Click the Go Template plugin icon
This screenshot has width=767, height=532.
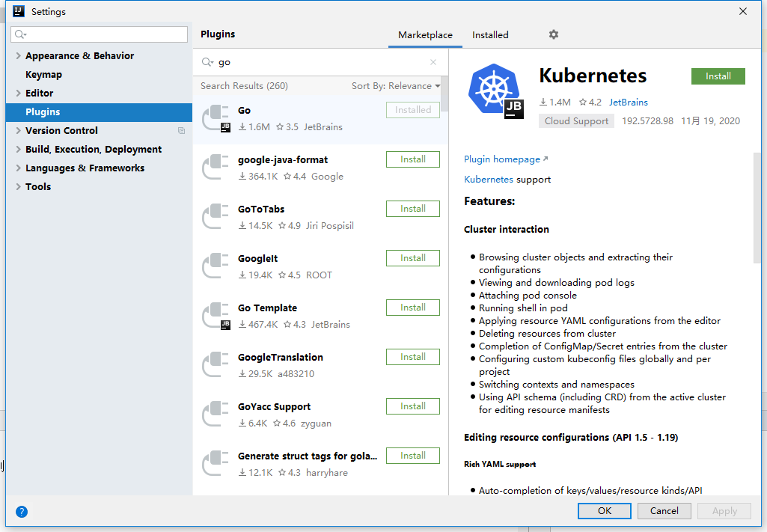(216, 316)
